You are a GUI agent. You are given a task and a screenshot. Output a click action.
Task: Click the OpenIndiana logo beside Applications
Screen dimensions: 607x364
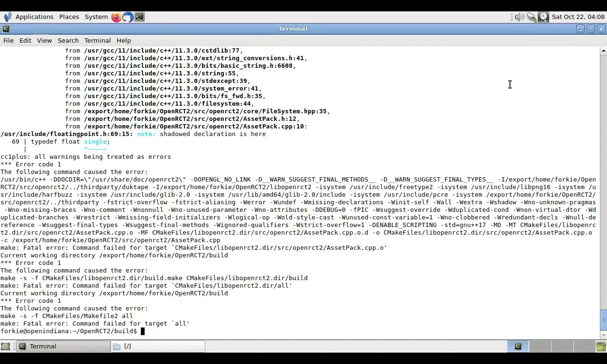pos(8,17)
